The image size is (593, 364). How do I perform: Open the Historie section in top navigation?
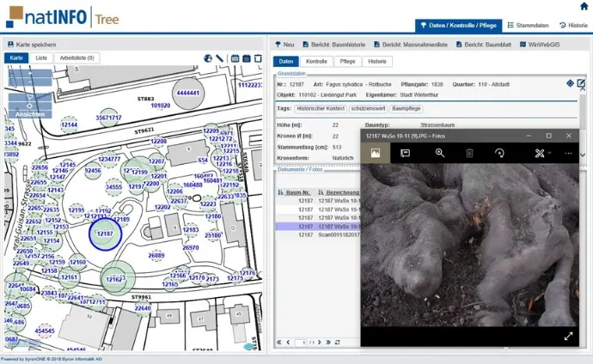[x=573, y=25]
